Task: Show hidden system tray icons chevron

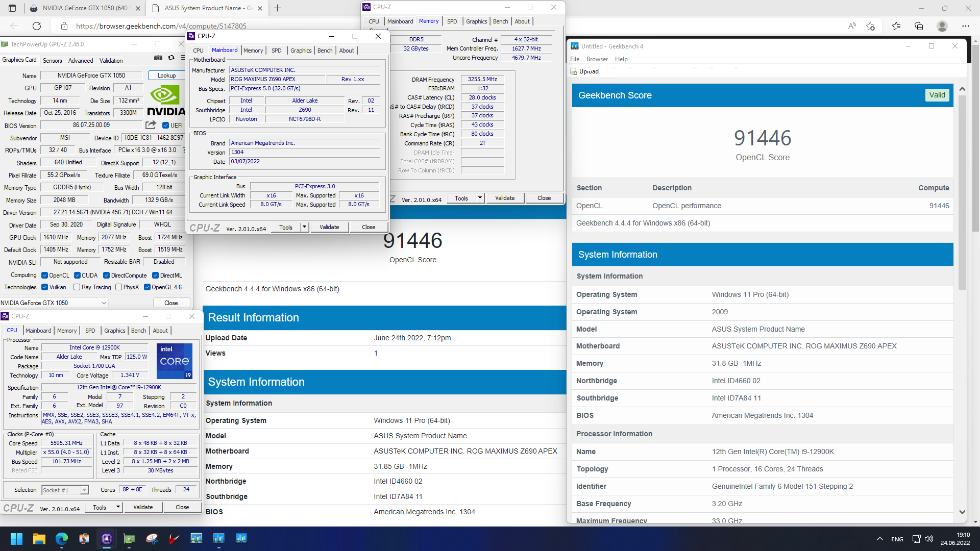Action: (x=880, y=539)
